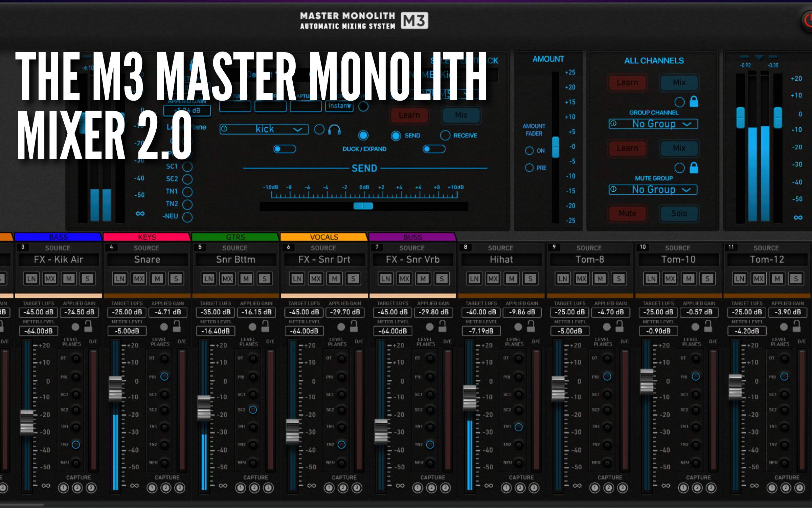Enable the amount fader ON option
Screen dimensions: 812x508
pos(529,151)
